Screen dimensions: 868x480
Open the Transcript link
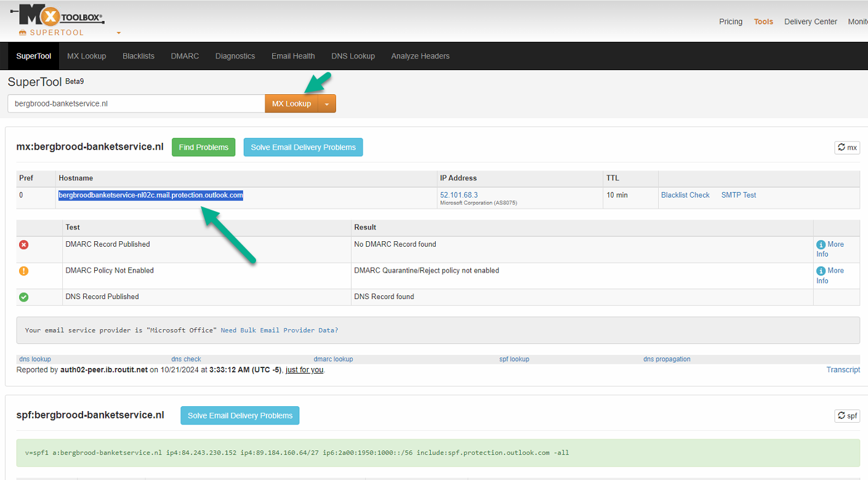click(x=843, y=370)
